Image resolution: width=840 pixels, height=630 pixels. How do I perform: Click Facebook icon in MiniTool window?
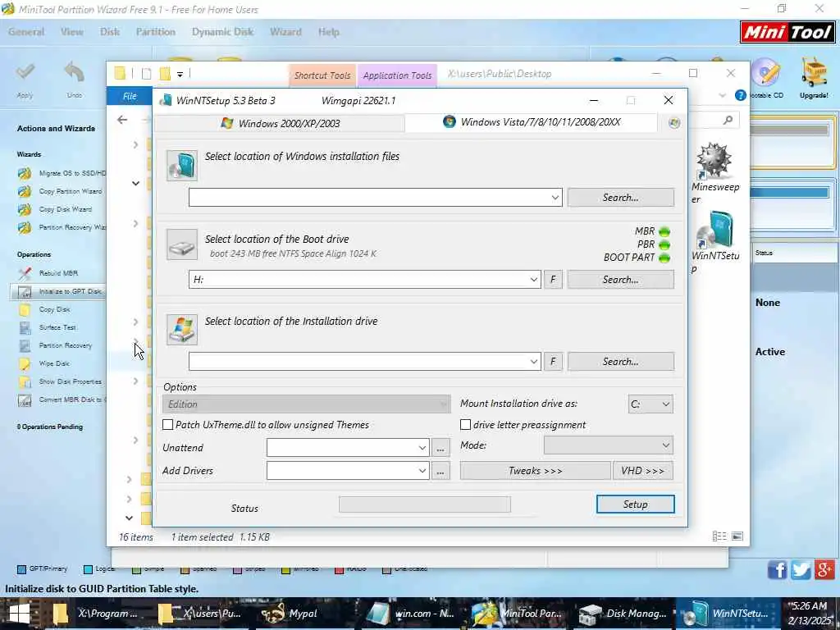777,570
